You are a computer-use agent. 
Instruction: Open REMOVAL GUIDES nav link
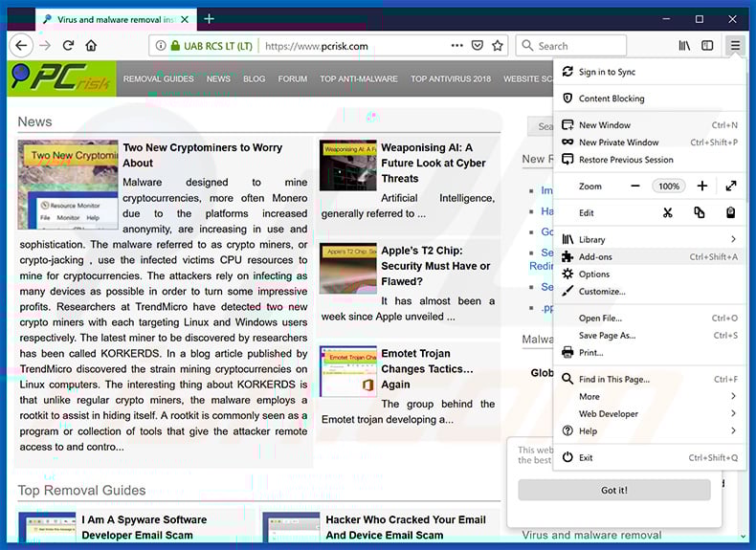click(158, 78)
